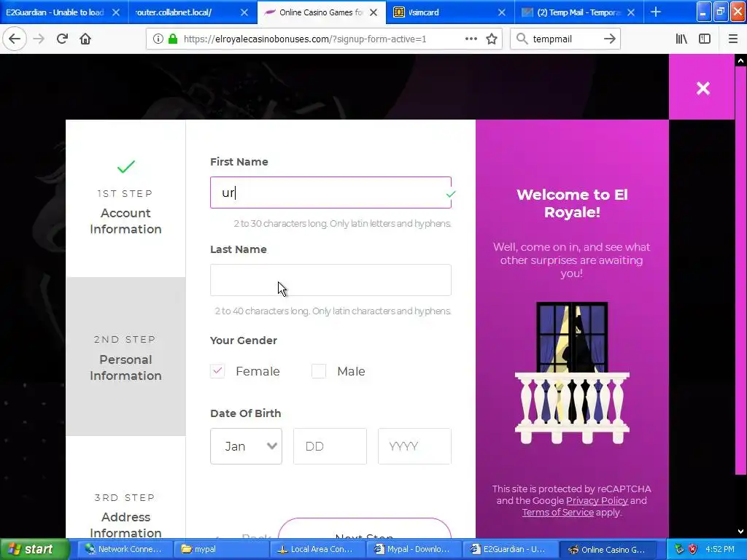Screen dimensions: 747x560
Task: Bookmark this page with the star icon
Action: click(492, 39)
